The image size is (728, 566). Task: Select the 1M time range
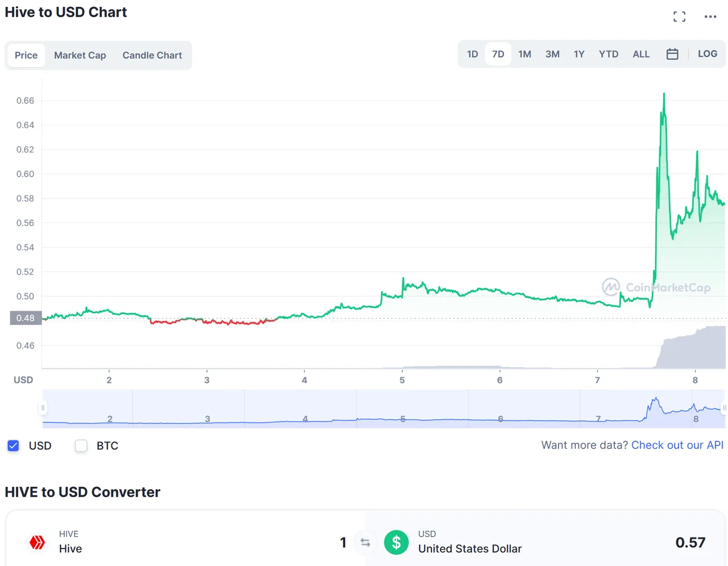[x=525, y=54]
